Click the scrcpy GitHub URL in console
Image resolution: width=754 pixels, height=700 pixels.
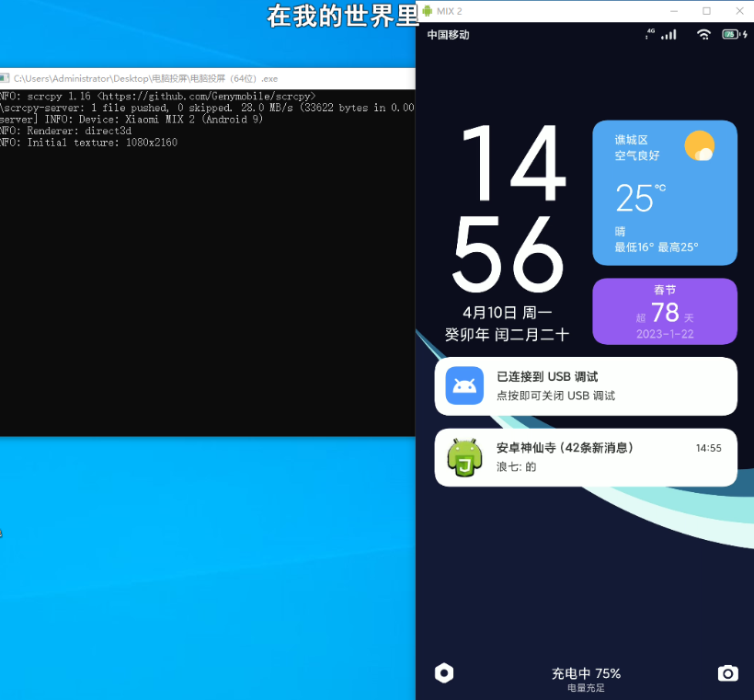[x=208, y=96]
